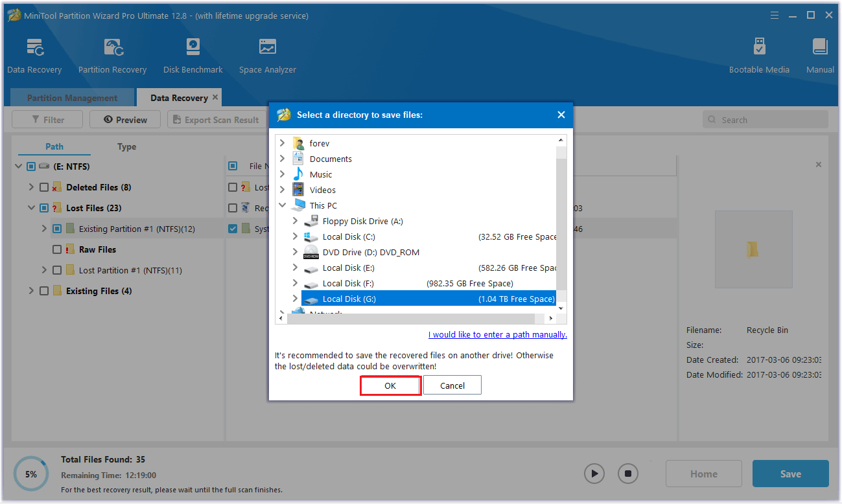This screenshot has width=842, height=504.
Task: Select the Data Recovery tab
Action: click(179, 98)
